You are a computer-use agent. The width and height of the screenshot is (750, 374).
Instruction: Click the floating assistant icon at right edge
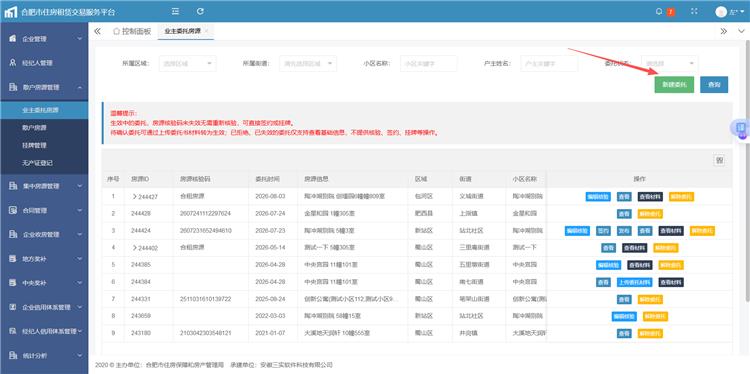pyautogui.click(x=740, y=128)
